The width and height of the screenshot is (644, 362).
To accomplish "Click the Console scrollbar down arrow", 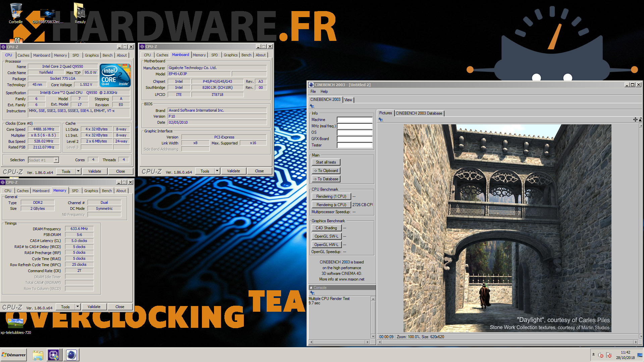I will click(373, 336).
